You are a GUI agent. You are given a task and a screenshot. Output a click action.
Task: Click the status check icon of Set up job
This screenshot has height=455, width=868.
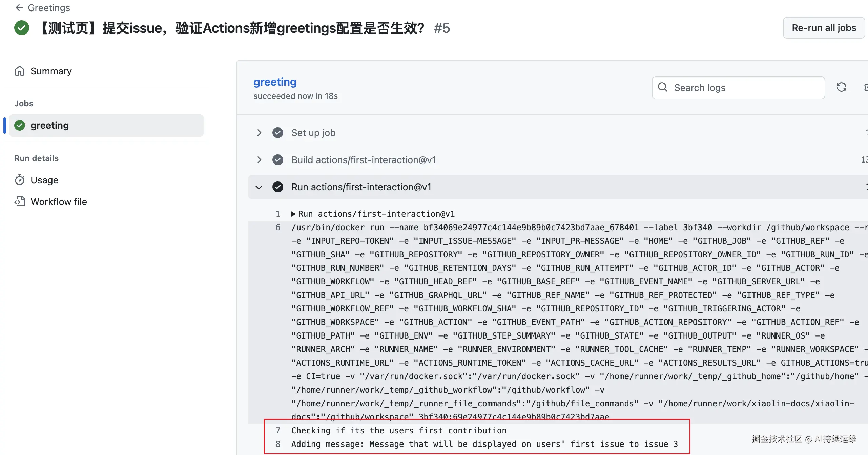(x=278, y=133)
